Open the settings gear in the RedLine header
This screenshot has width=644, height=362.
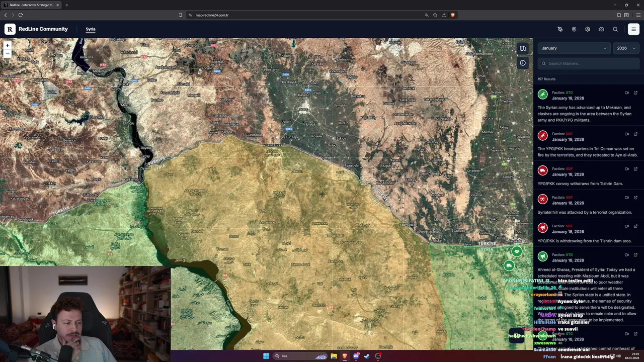588,29
